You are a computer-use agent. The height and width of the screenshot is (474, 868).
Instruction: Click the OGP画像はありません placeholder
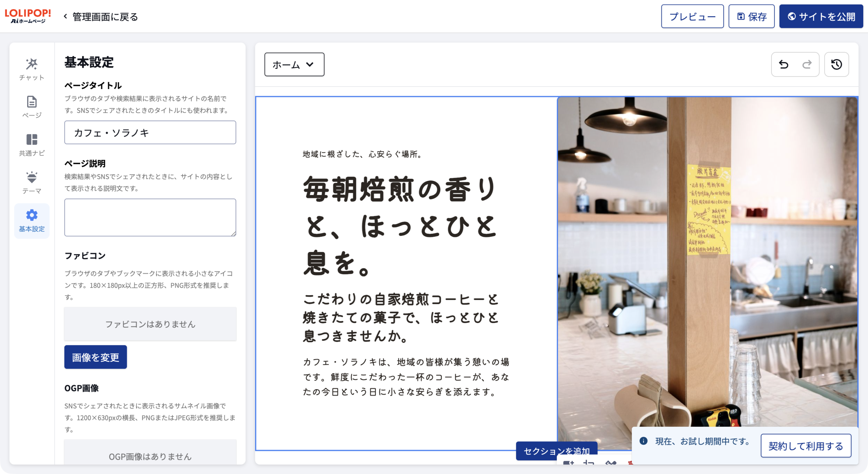coord(150,452)
